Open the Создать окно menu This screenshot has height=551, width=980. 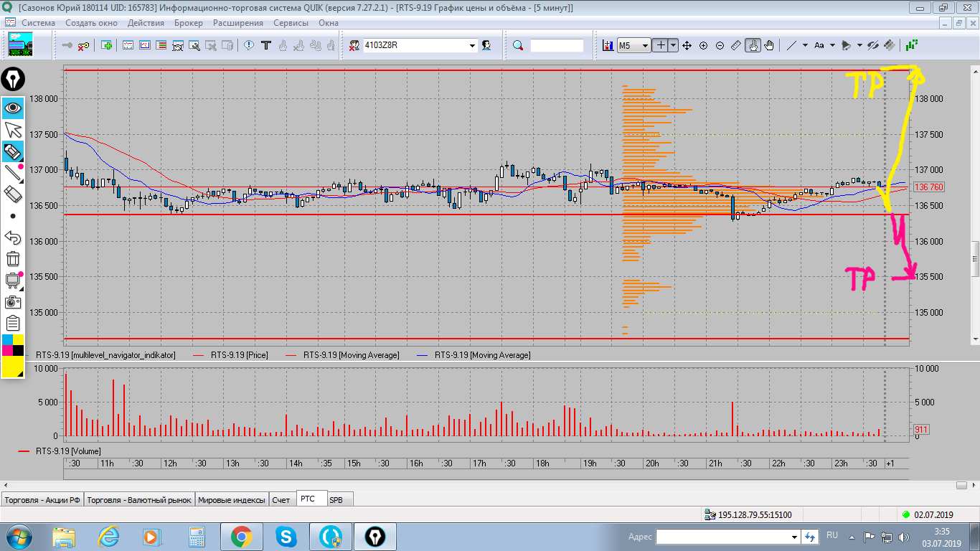[x=91, y=22]
